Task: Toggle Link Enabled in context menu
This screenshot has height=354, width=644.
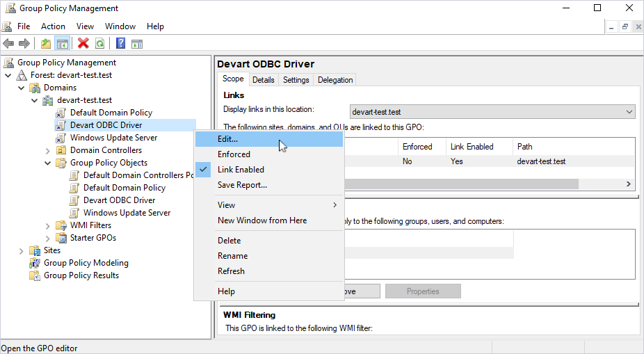Action: pos(241,170)
